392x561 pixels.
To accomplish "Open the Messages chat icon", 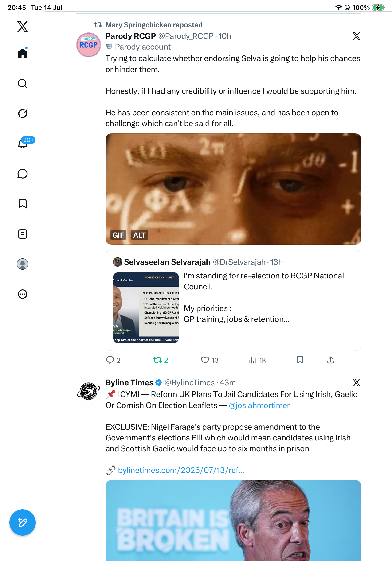I will tap(23, 174).
